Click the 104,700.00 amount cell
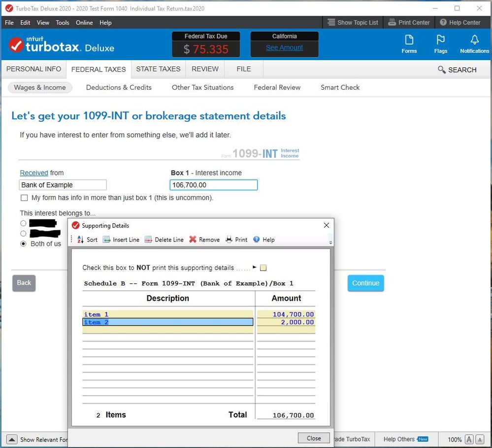 (286, 314)
